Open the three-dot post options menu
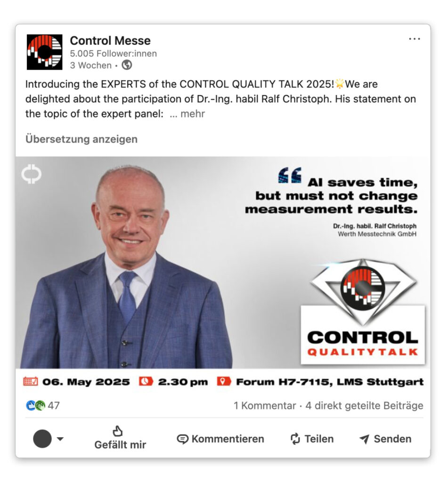Screen dimensions: 448x482 pyautogui.click(x=414, y=39)
